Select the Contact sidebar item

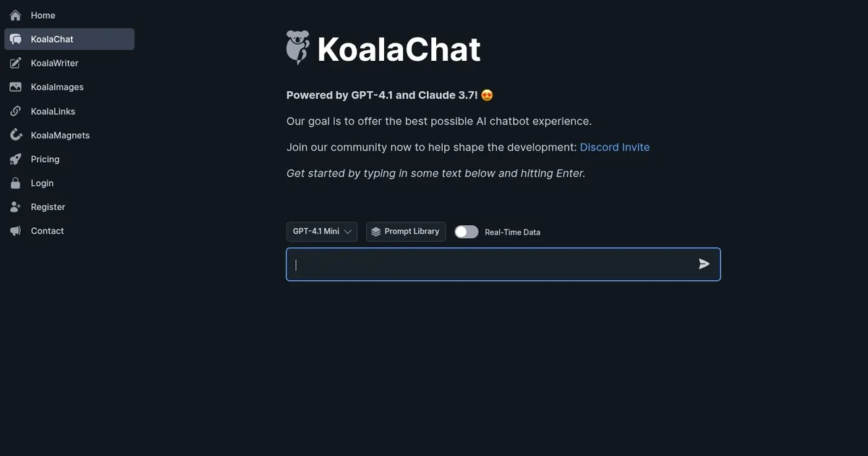coord(47,231)
